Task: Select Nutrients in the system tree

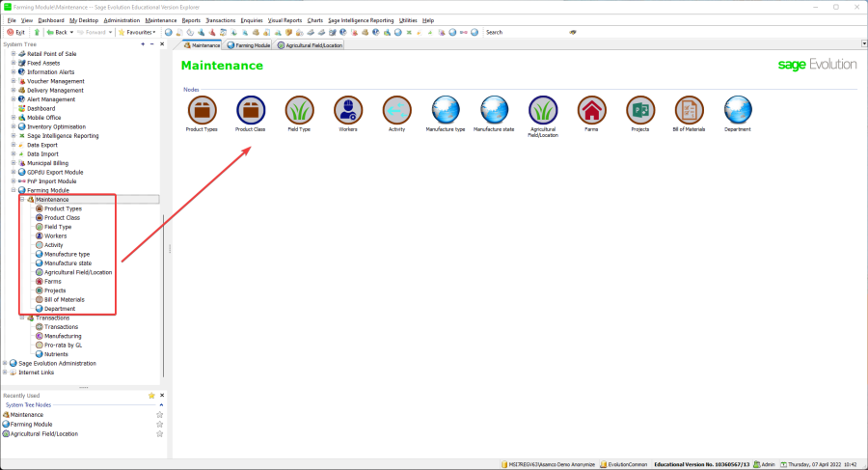Action: pyautogui.click(x=57, y=354)
